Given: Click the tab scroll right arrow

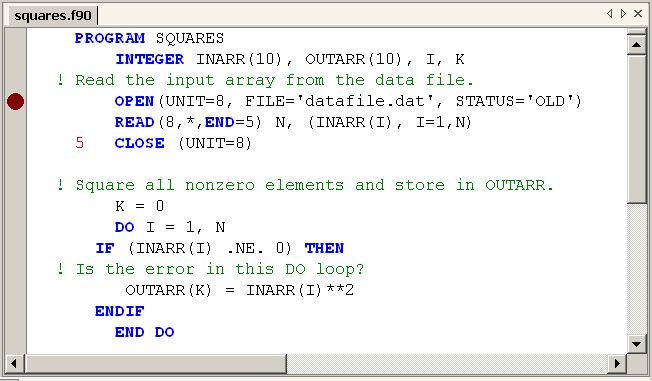Looking at the screenshot, I should tap(623, 14).
